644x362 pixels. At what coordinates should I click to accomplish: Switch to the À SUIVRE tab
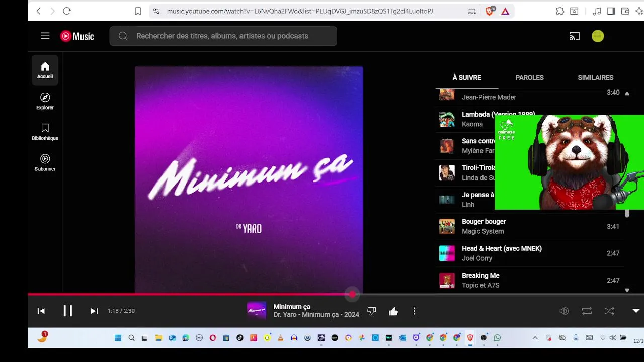[467, 78]
